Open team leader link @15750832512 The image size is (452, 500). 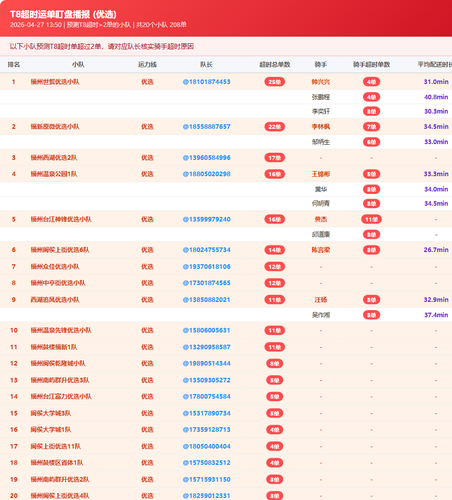click(206, 463)
